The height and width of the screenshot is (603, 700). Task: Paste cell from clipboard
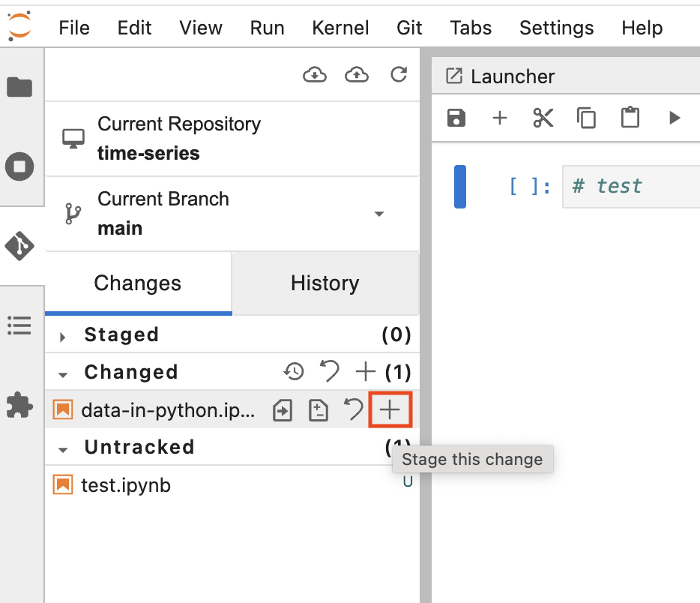[x=630, y=118]
